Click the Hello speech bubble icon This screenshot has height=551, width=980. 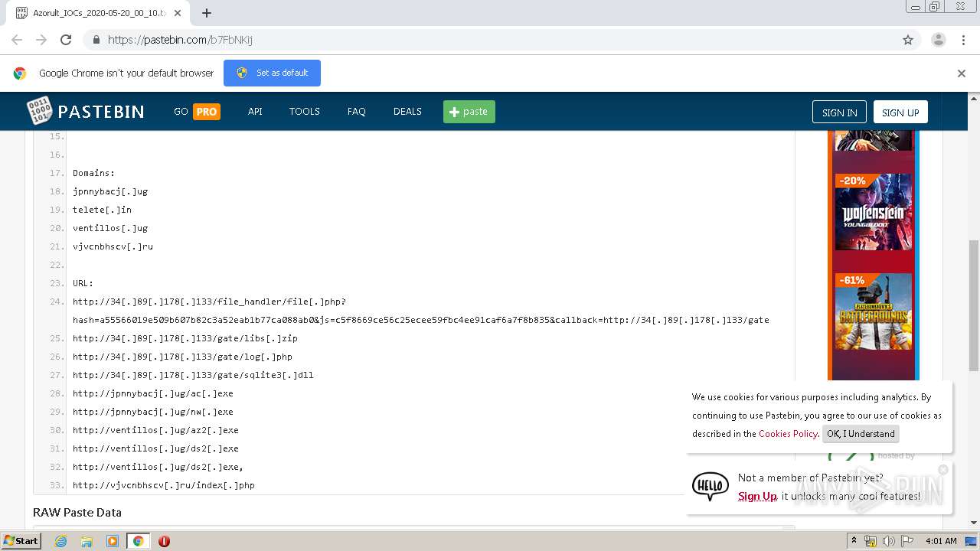point(710,486)
